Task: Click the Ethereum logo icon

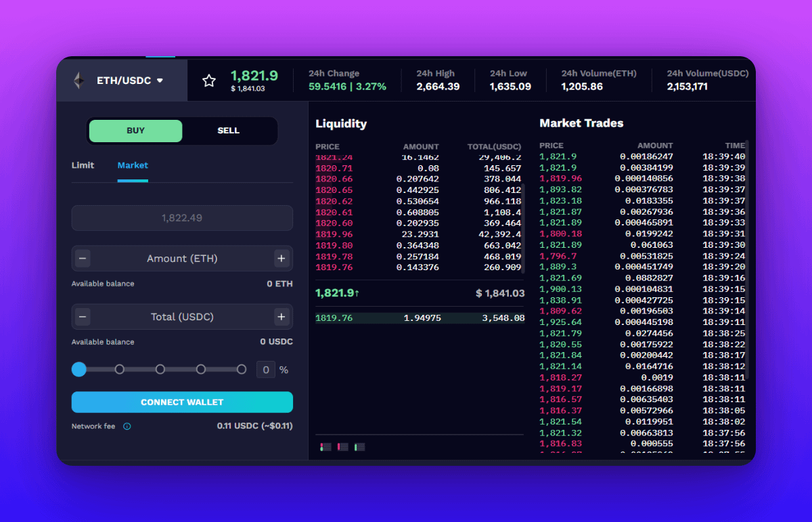Action: click(79, 81)
